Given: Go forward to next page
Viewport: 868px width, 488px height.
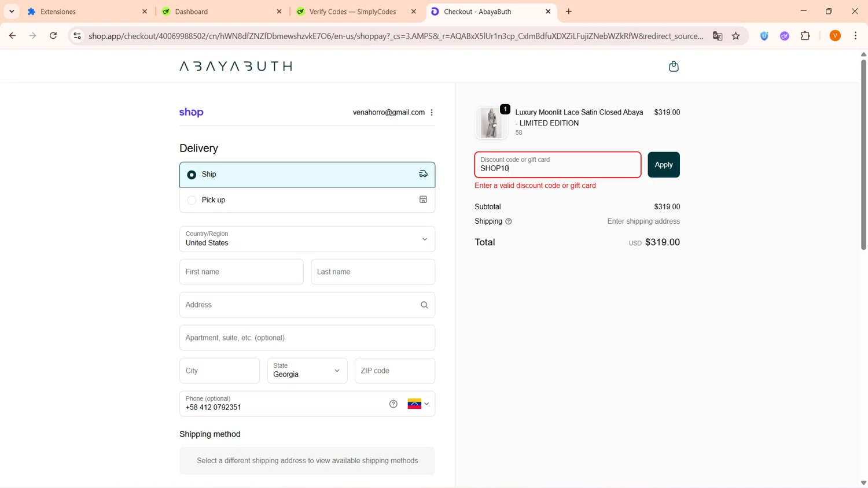Looking at the screenshot, I should [32, 36].
